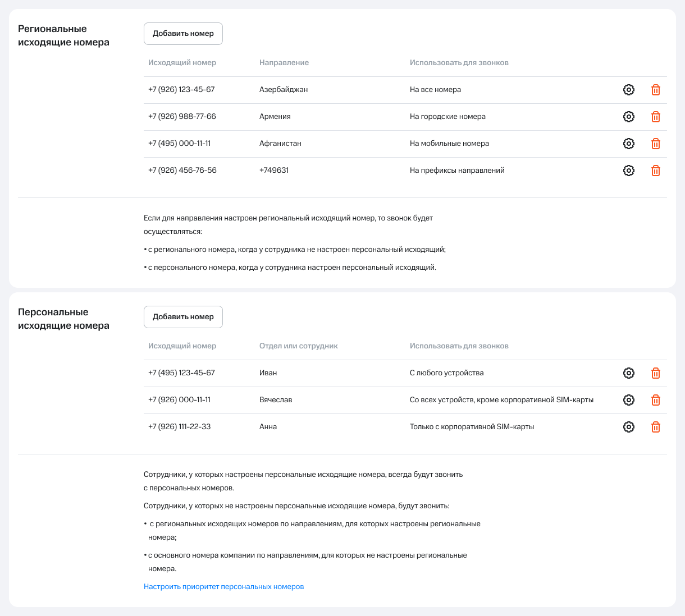
Task: Click Добавить номер in personal numbers section
Action: click(183, 317)
